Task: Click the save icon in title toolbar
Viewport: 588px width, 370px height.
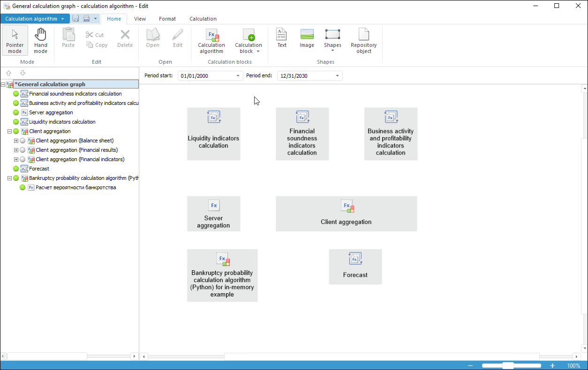Action: [x=76, y=19]
